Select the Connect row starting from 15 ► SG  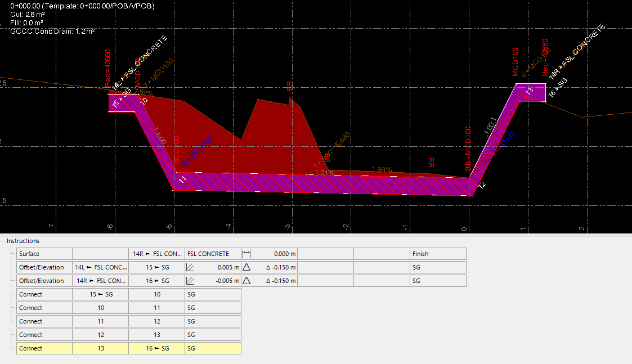pos(44,294)
